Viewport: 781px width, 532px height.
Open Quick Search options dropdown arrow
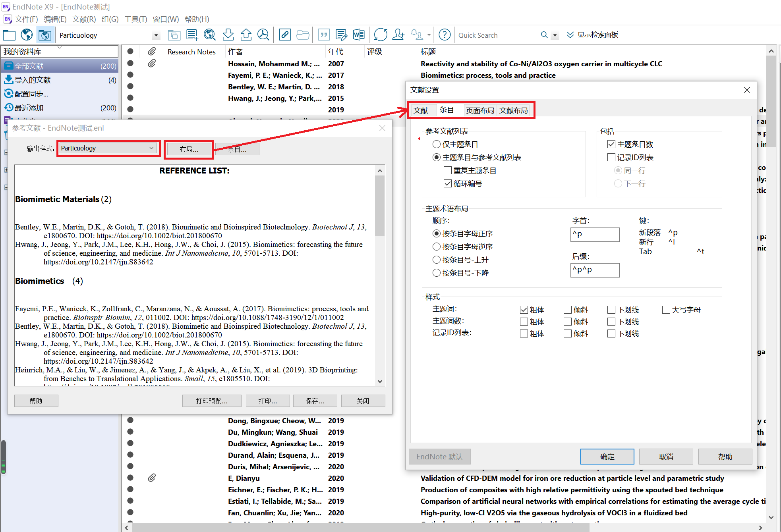(555, 35)
